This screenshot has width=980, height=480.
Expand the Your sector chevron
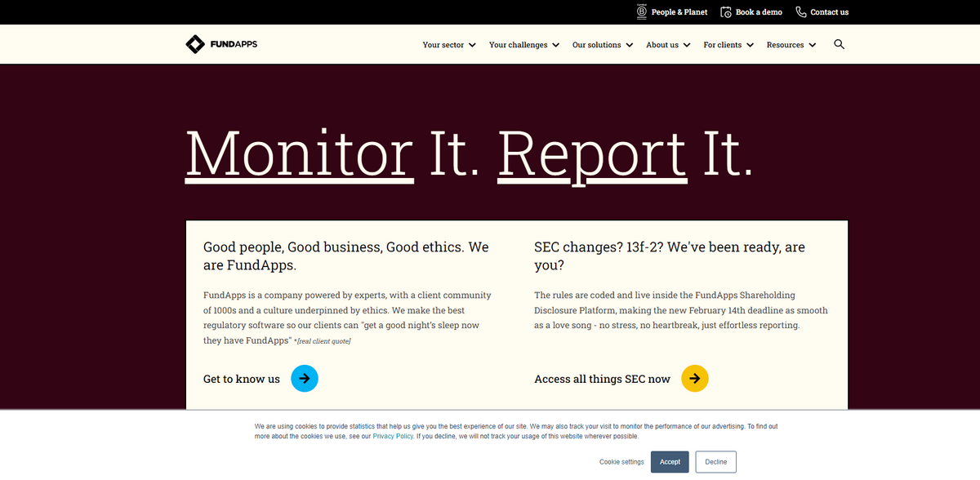tap(471, 45)
